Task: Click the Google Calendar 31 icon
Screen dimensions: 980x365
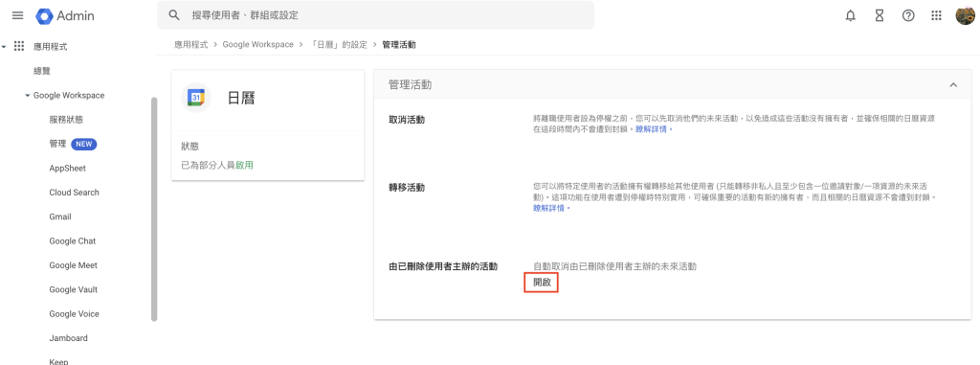Action: coord(195,98)
